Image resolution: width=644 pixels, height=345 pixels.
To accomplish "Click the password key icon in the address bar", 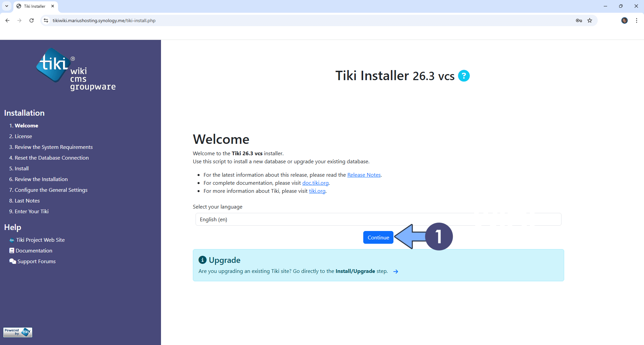I will pyautogui.click(x=579, y=20).
